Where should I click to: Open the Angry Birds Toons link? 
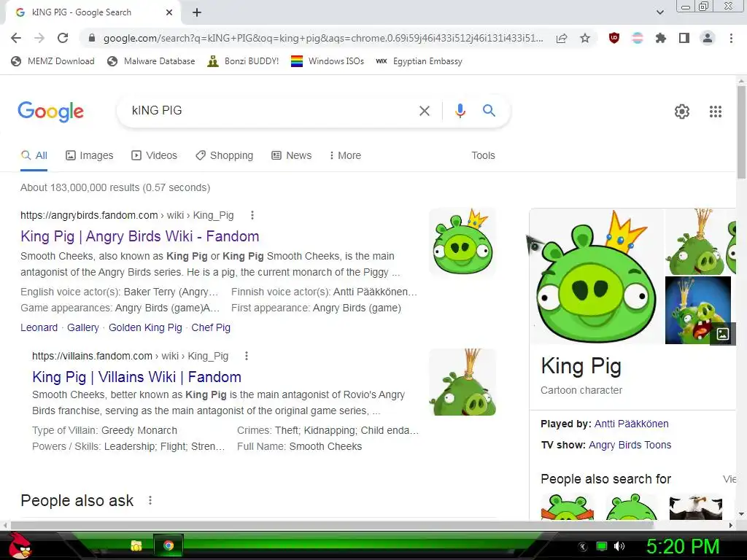pyautogui.click(x=630, y=445)
